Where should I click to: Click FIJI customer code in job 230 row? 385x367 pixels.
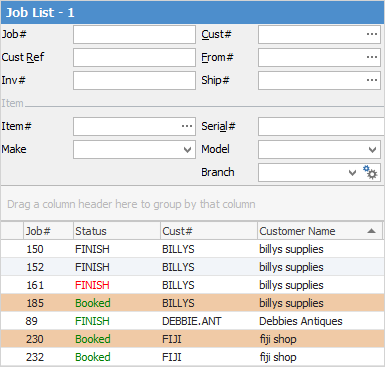[x=172, y=339]
